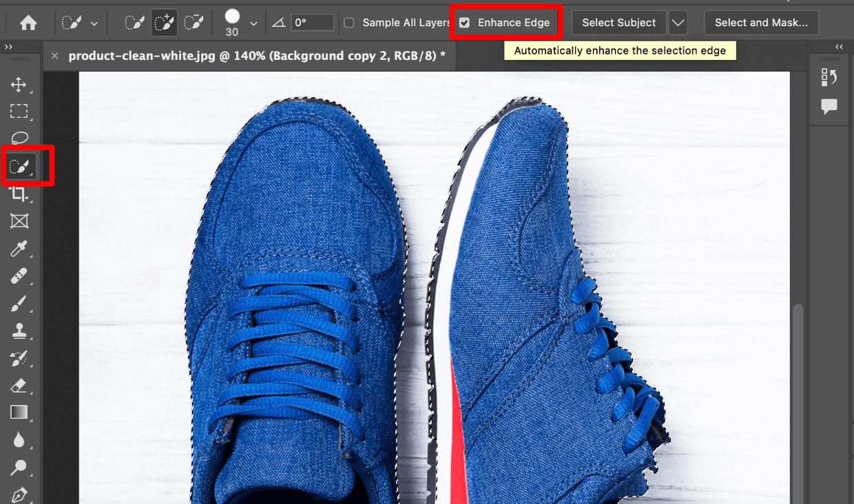Collapse the right panel dock
854x504 pixels.
coord(839,46)
